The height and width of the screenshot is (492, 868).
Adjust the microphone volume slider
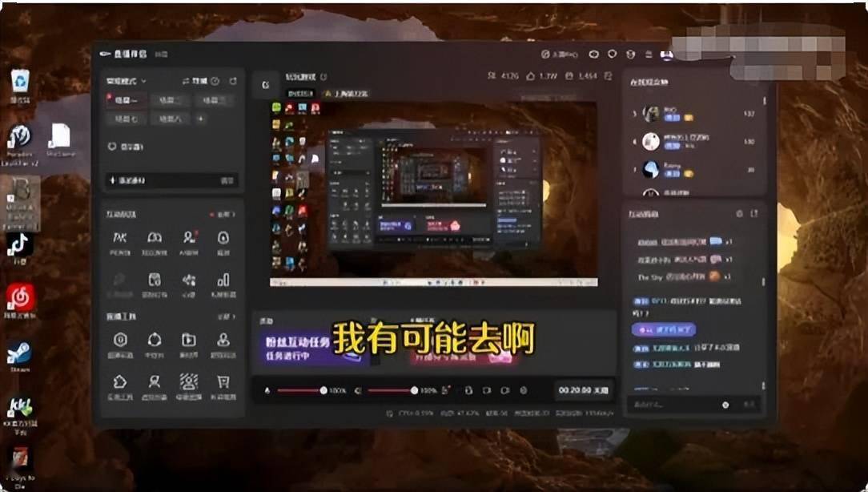pyautogui.click(x=302, y=390)
